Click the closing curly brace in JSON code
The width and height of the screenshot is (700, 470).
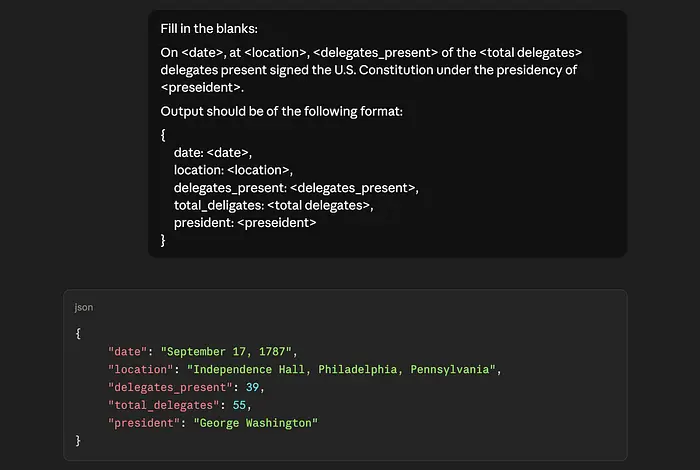tap(78, 441)
